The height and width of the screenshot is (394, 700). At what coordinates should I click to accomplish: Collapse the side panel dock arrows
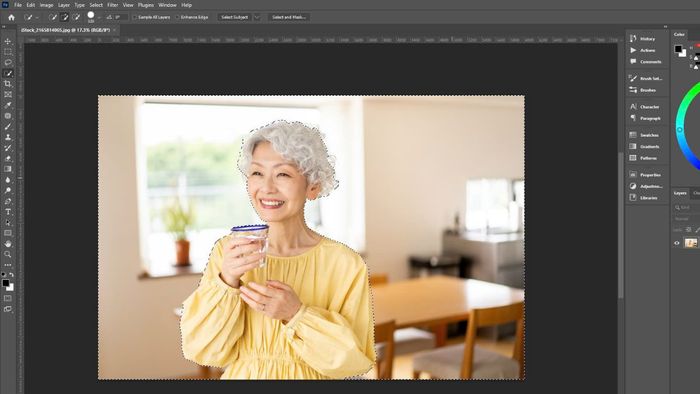coord(665,27)
